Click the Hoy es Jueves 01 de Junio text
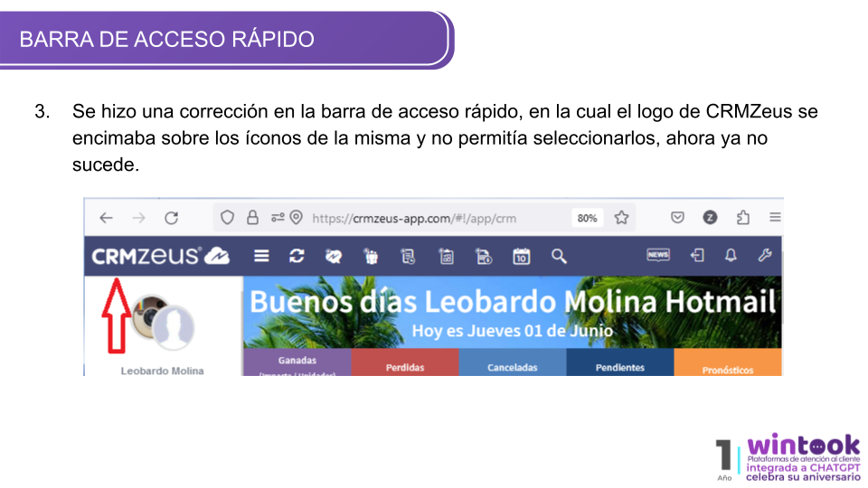Viewport: 868px width, 488px height. coord(513,331)
